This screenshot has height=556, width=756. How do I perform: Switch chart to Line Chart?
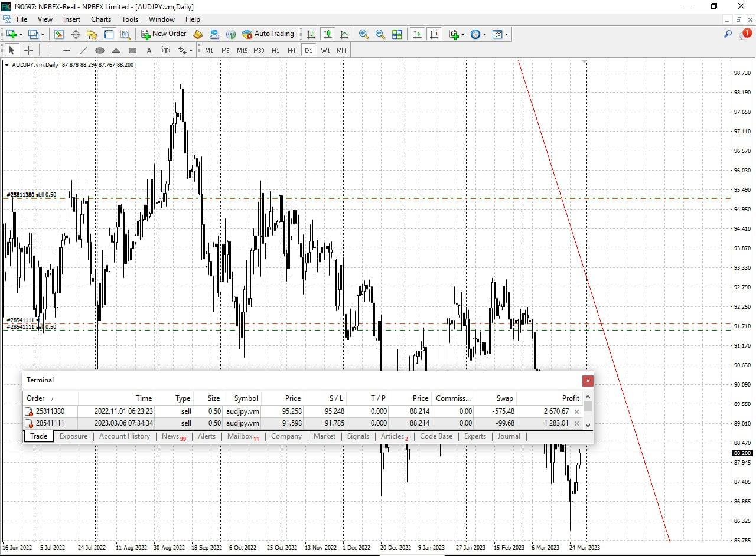point(344,34)
